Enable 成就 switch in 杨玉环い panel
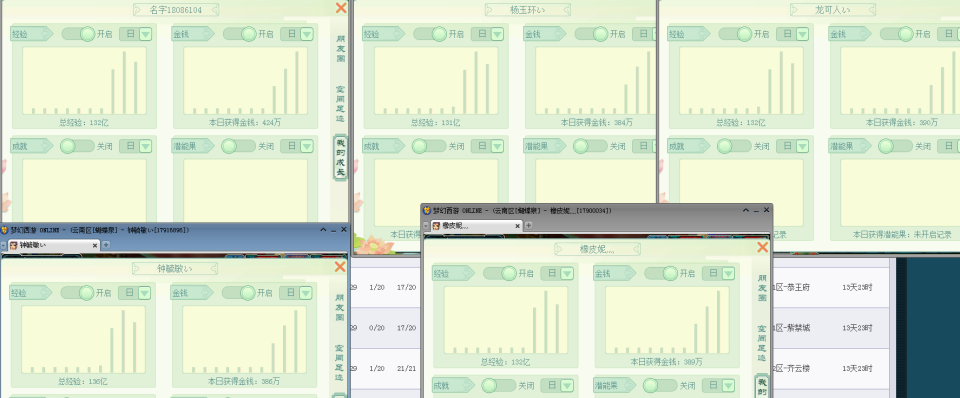This screenshot has height=398, width=960. click(x=429, y=146)
